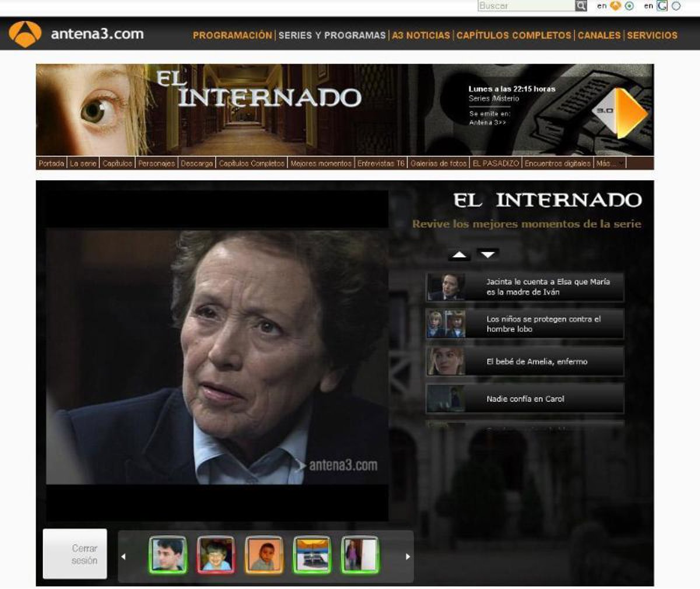Select search in Antena 3 radio button

(629, 6)
